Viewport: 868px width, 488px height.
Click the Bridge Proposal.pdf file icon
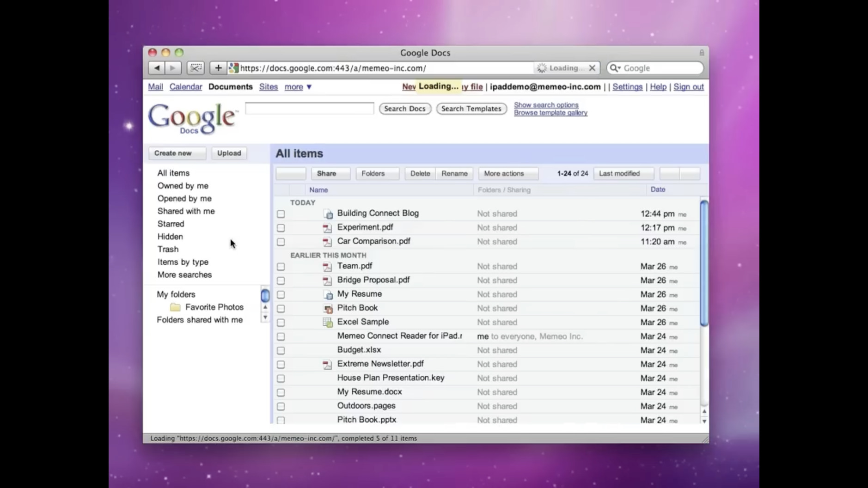pos(327,281)
